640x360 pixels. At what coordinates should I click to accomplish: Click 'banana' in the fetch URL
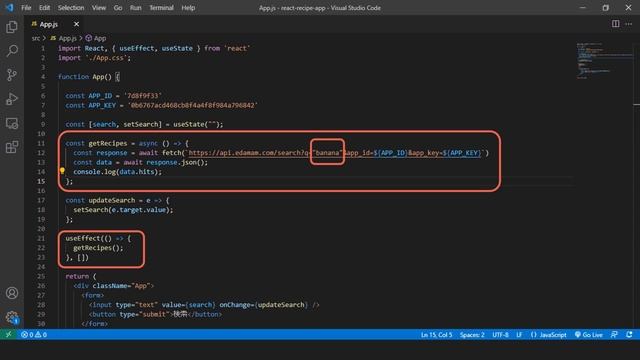tap(327, 153)
